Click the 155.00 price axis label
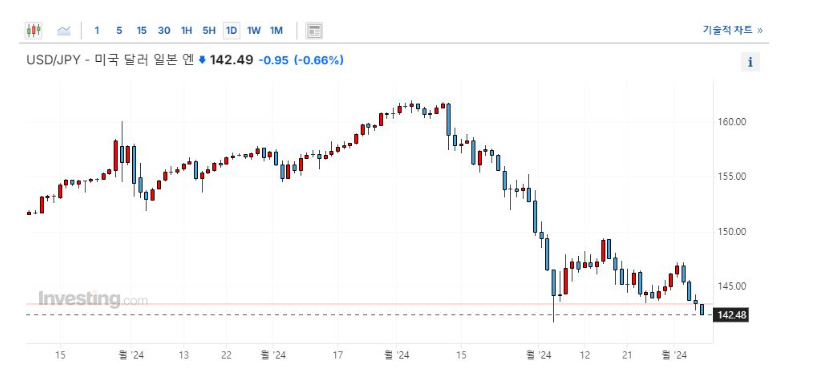This screenshot has width=821, height=381. click(731, 177)
